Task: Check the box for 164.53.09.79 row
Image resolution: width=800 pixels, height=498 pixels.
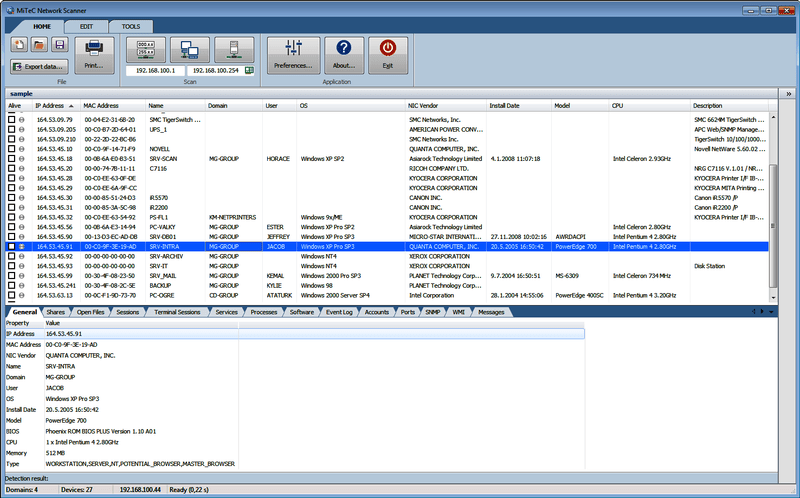Action: (11, 119)
